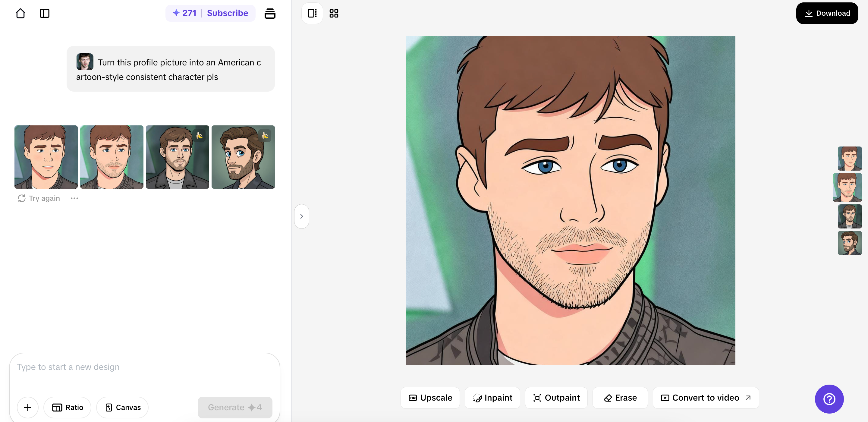Switch to side-by-side preview layout
The height and width of the screenshot is (422, 868).
(x=312, y=14)
